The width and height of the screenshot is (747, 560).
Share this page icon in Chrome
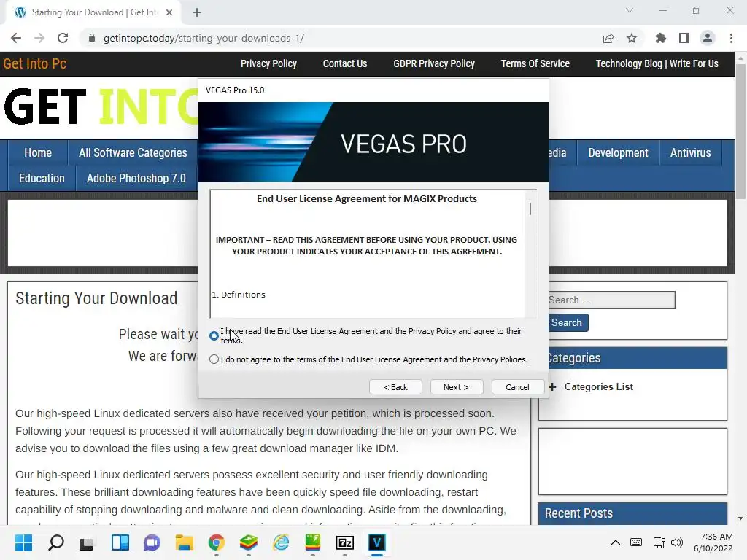point(608,38)
